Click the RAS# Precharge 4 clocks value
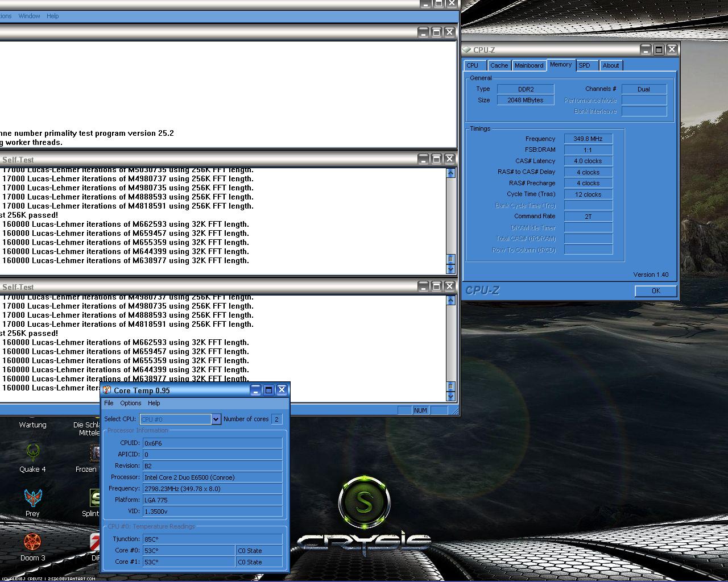The width and height of the screenshot is (728, 582). [588, 183]
